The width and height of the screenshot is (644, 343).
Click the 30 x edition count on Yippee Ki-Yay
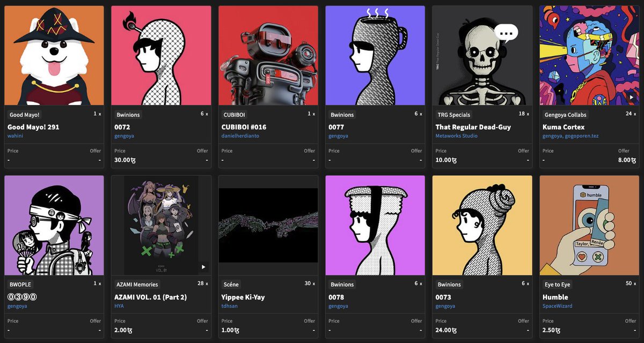[x=310, y=284]
